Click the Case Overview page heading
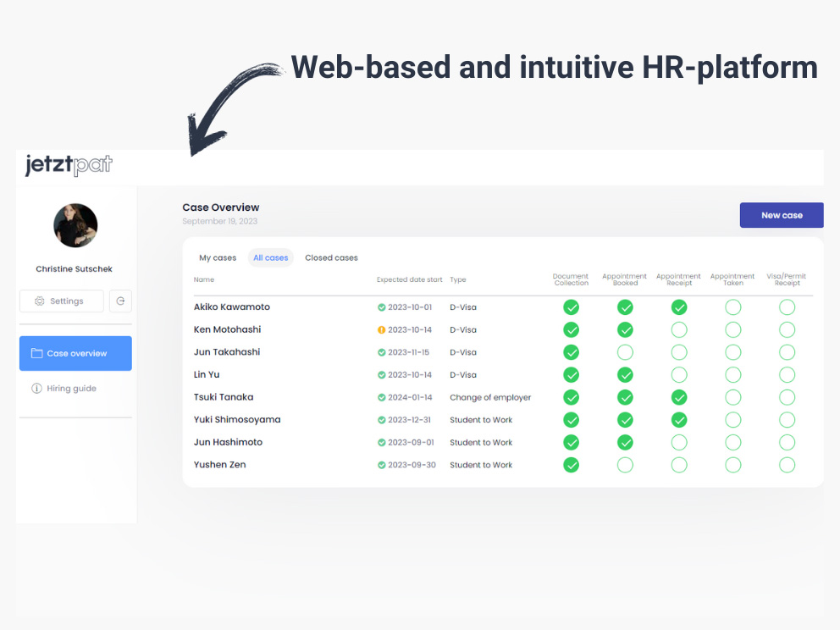The width and height of the screenshot is (840, 630). coord(221,207)
